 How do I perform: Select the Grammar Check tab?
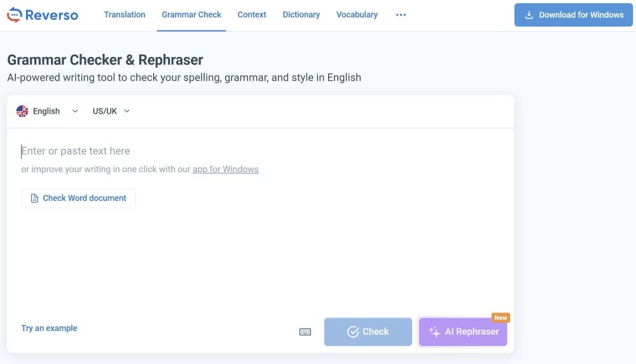point(191,15)
